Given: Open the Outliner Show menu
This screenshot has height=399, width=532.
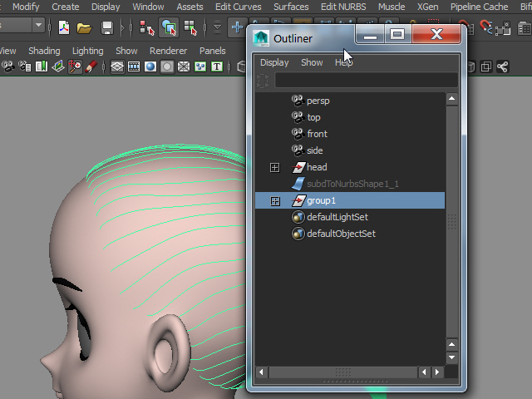Looking at the screenshot, I should pyautogui.click(x=312, y=62).
